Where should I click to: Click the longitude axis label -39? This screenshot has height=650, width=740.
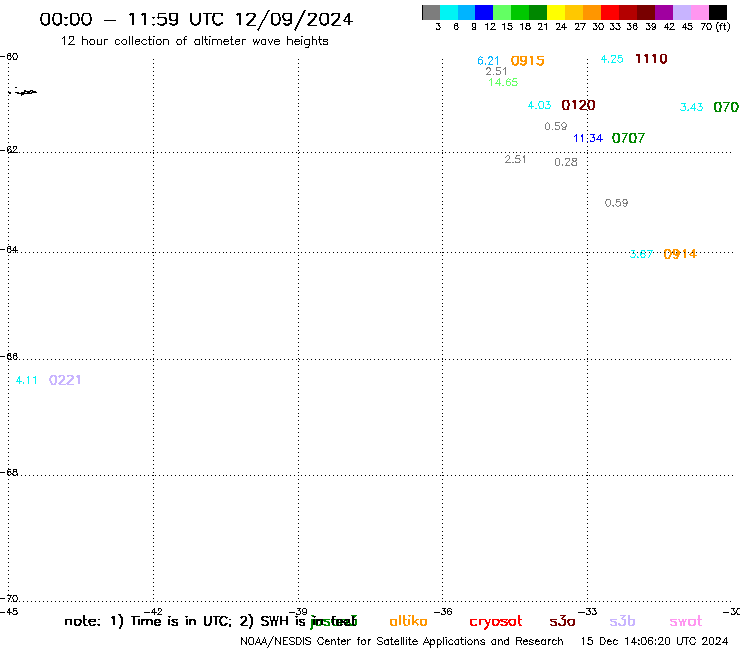298,612
